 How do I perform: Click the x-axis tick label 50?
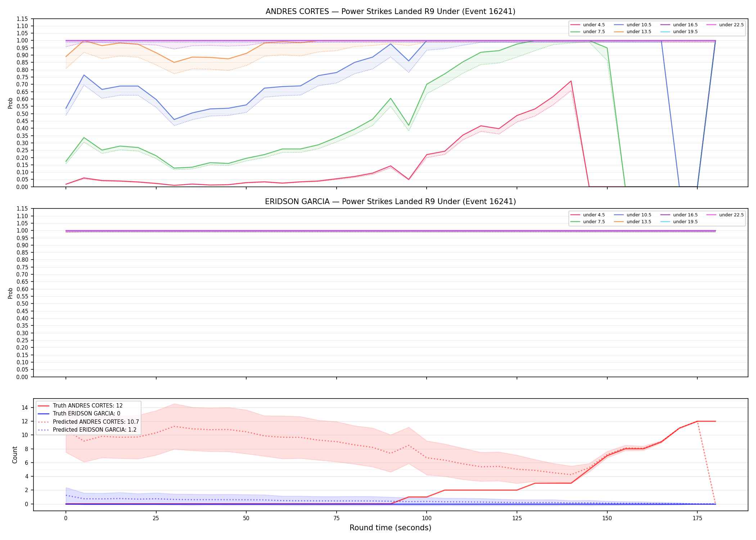(246, 518)
